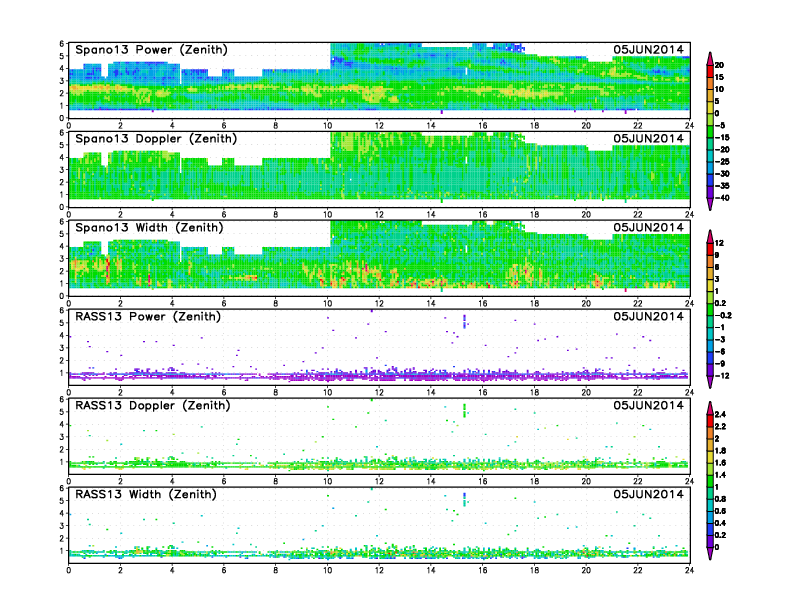
Task: Click the -0.2 label on the middle colorbar
Action: click(723, 315)
